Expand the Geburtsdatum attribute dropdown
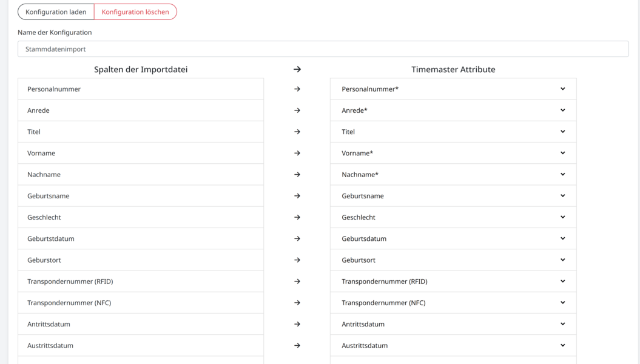 [453, 238]
